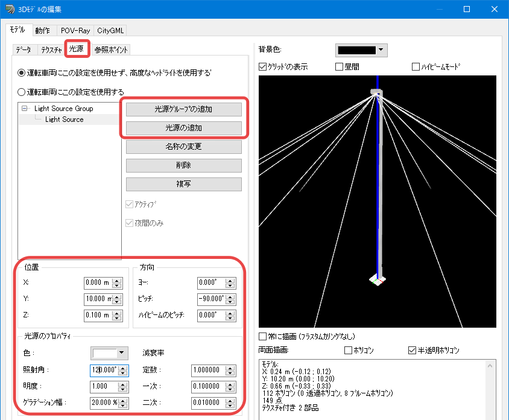The width and height of the screenshot is (509, 420).
Task: Click the 複写 copy button
Action: click(x=184, y=184)
